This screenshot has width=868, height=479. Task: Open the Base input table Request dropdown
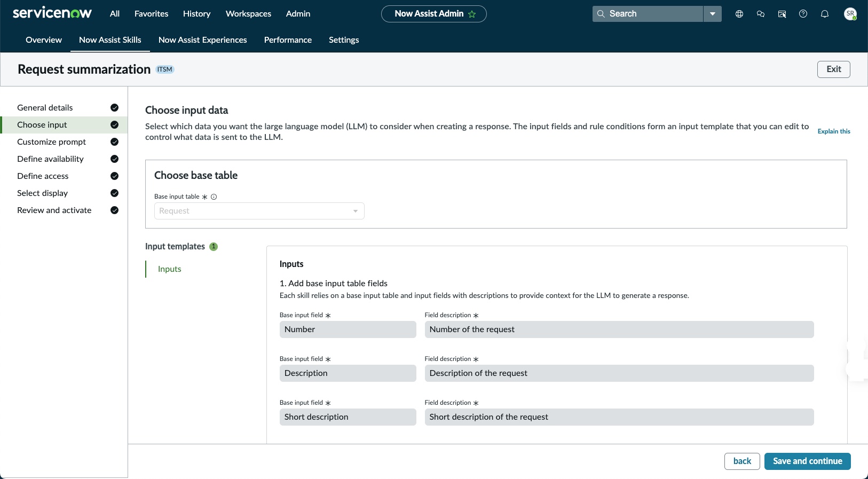(259, 211)
